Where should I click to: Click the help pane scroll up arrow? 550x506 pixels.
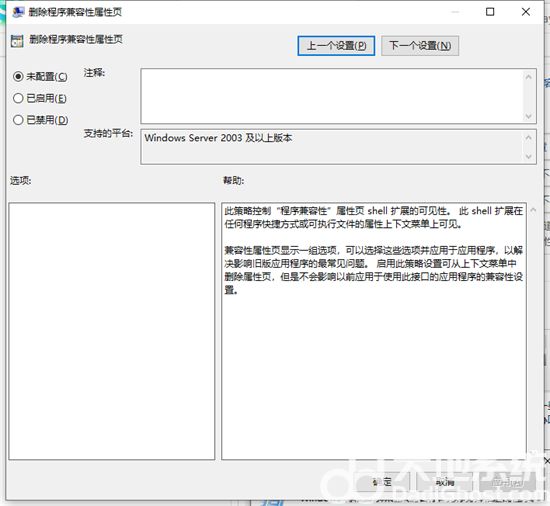[533, 210]
